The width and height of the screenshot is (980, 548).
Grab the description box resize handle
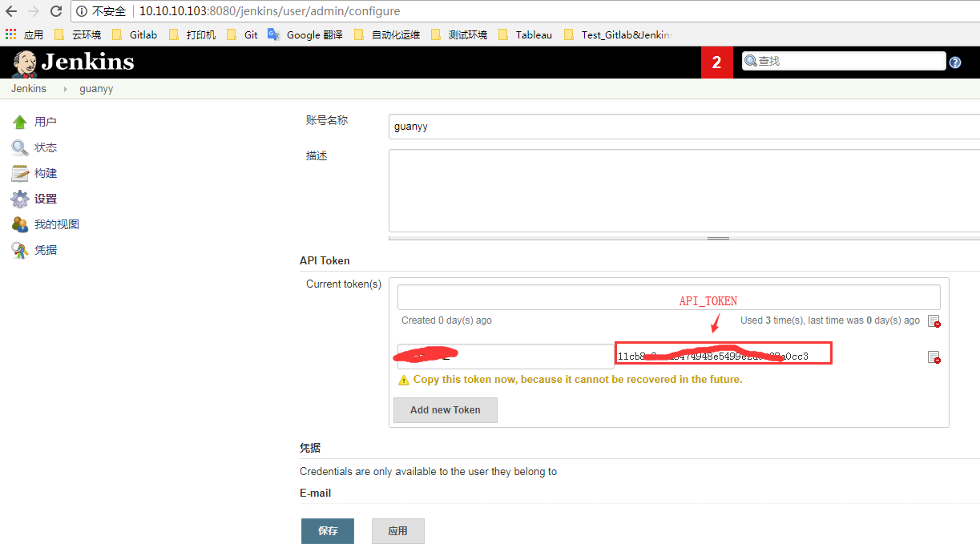point(718,238)
